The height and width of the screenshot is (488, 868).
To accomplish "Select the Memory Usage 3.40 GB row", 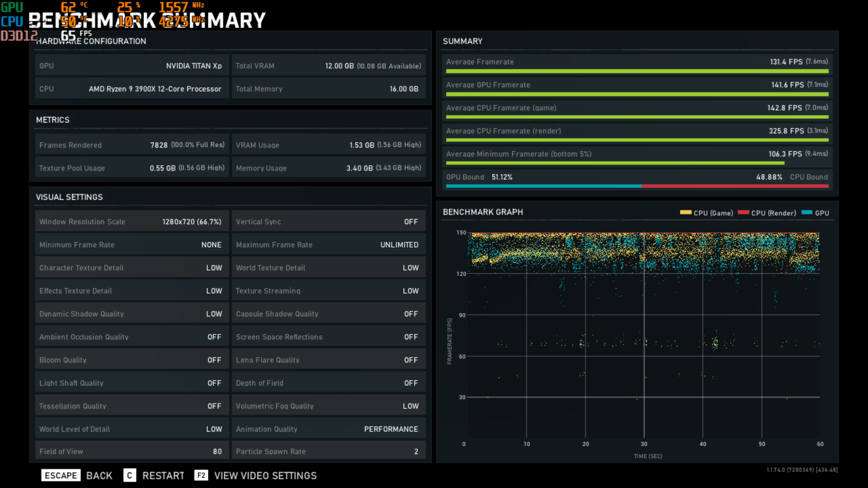I will (x=329, y=168).
